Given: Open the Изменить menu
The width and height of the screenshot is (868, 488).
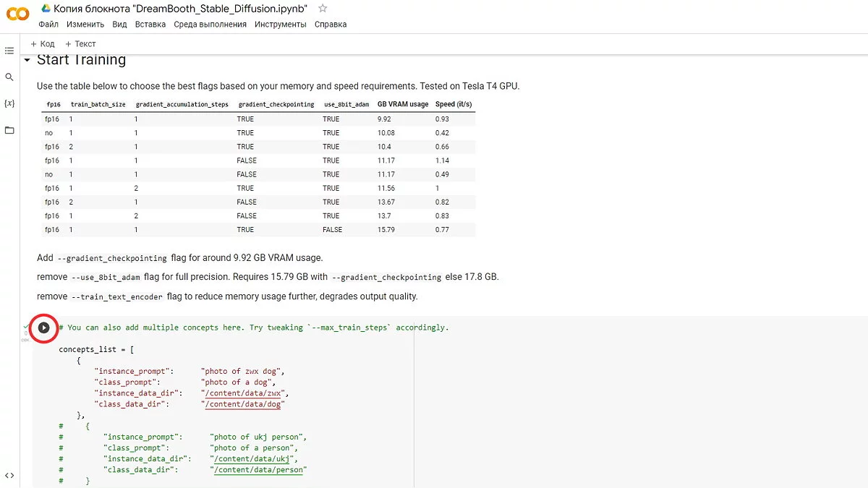Looking at the screenshot, I should click(x=85, y=25).
